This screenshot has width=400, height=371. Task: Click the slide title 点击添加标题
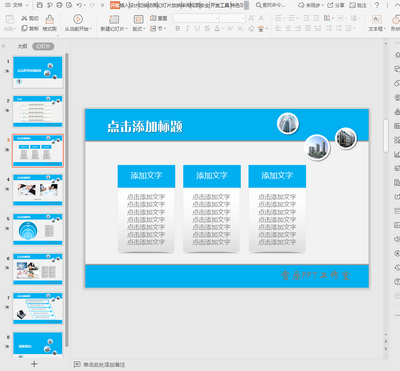click(145, 126)
